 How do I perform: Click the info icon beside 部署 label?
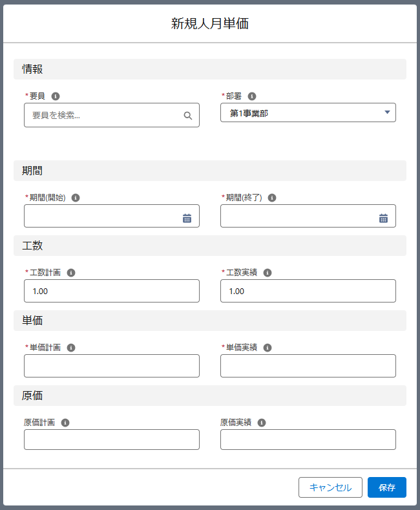(x=252, y=96)
